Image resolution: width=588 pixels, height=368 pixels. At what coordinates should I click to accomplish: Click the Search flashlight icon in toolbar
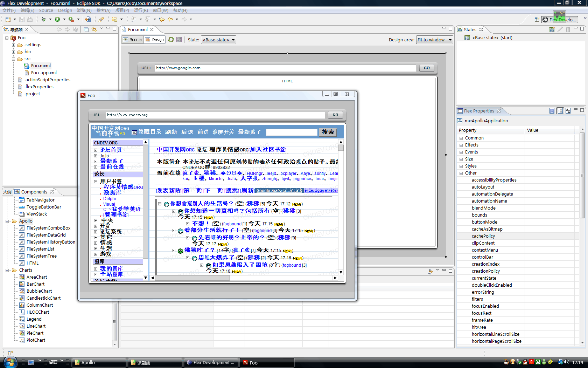[x=101, y=19]
